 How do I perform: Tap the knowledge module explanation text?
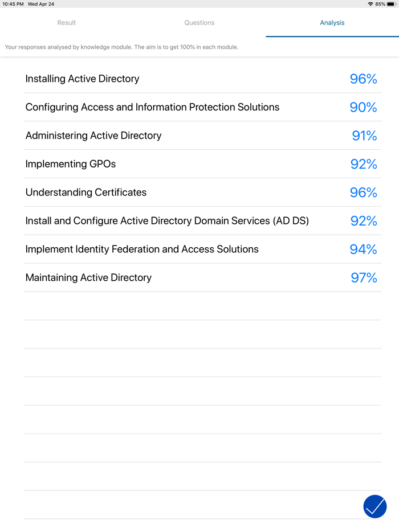[x=123, y=47]
